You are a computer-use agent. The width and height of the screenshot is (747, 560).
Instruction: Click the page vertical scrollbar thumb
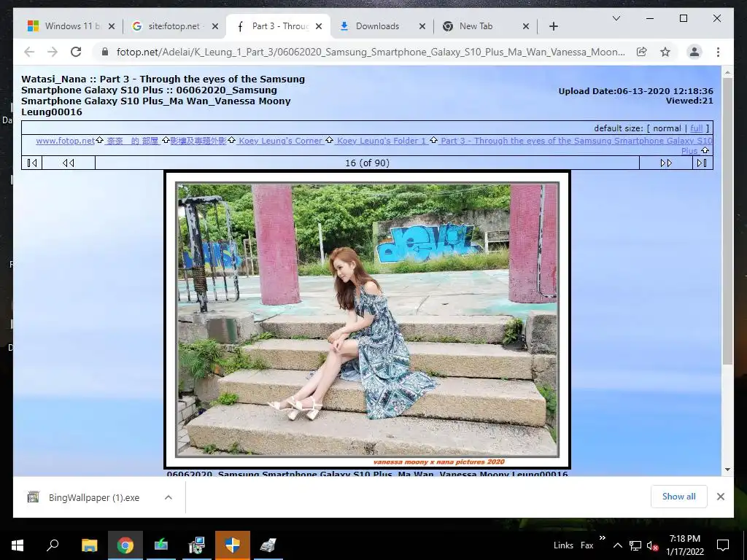pos(727,222)
